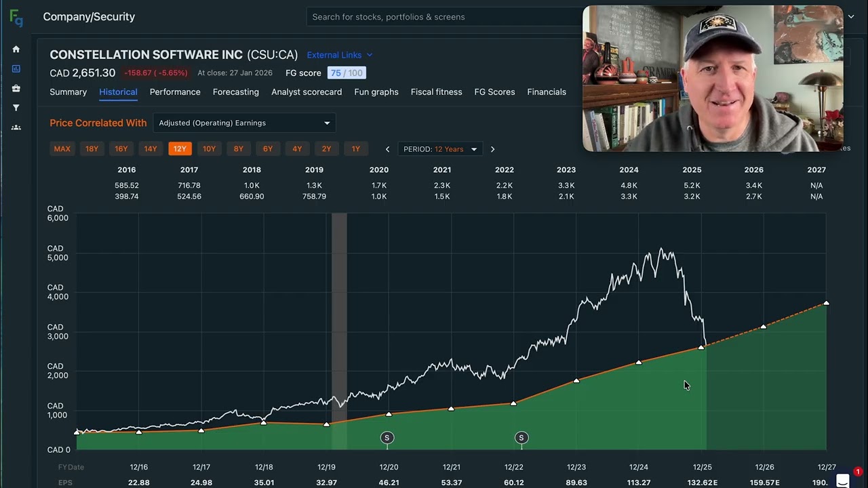The height and width of the screenshot is (488, 868).
Task: Focus the search stocks and portfolios field
Action: click(x=444, y=17)
